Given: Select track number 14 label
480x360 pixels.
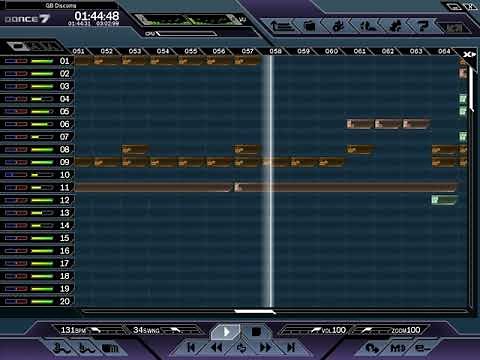Looking at the screenshot, I should click(x=64, y=226).
